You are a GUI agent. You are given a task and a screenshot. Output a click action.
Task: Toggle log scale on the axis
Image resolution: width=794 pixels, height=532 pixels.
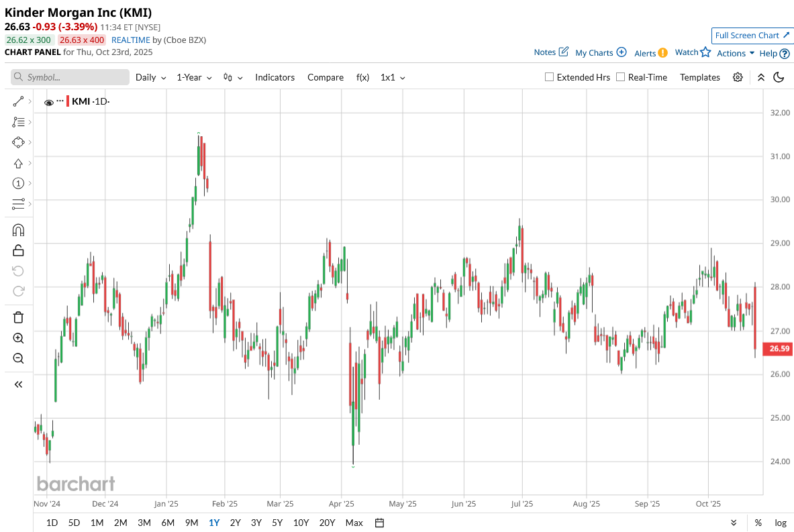point(781,523)
